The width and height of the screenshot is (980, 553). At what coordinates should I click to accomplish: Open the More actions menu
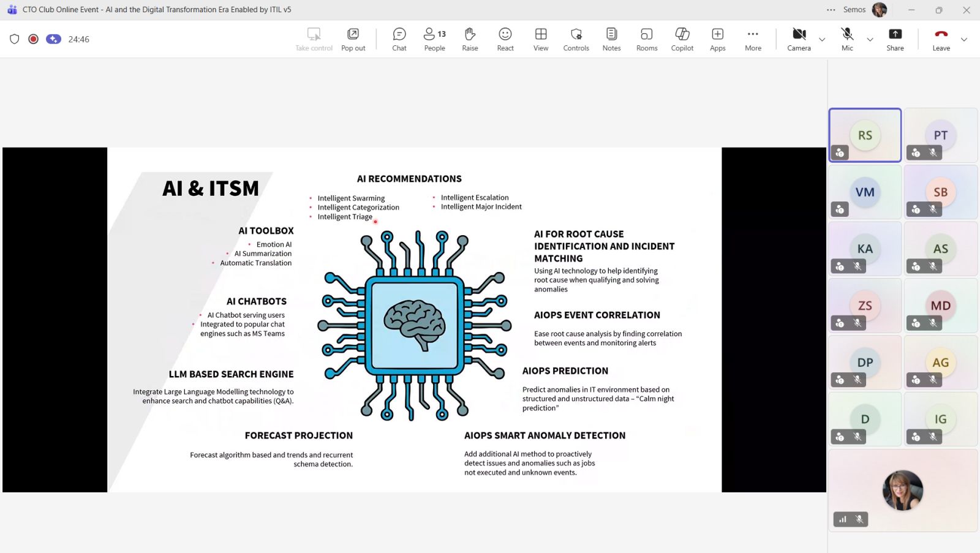tap(753, 39)
